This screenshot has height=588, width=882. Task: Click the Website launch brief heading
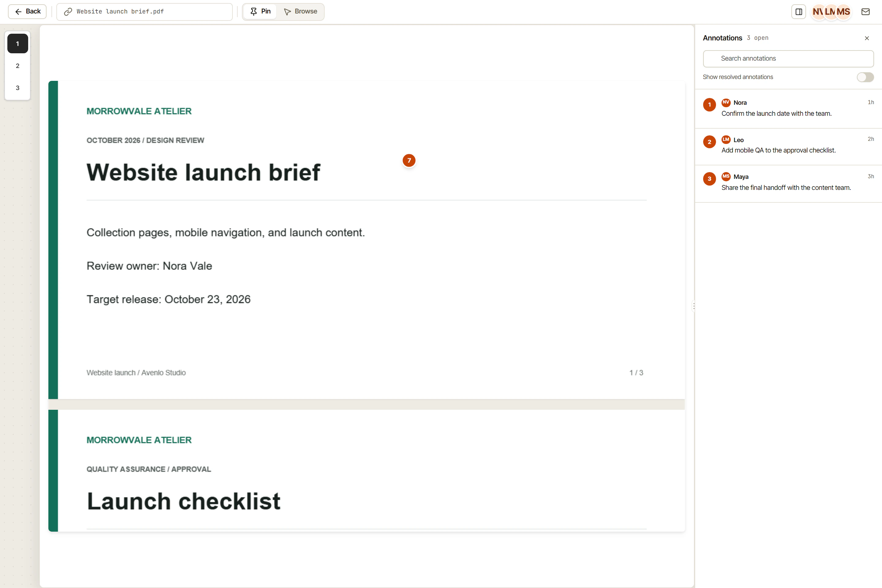[203, 172]
